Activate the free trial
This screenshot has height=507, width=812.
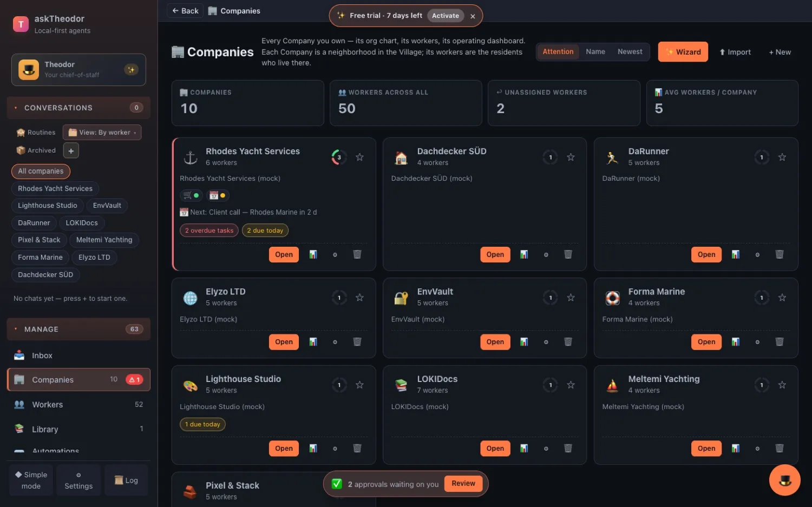(446, 16)
